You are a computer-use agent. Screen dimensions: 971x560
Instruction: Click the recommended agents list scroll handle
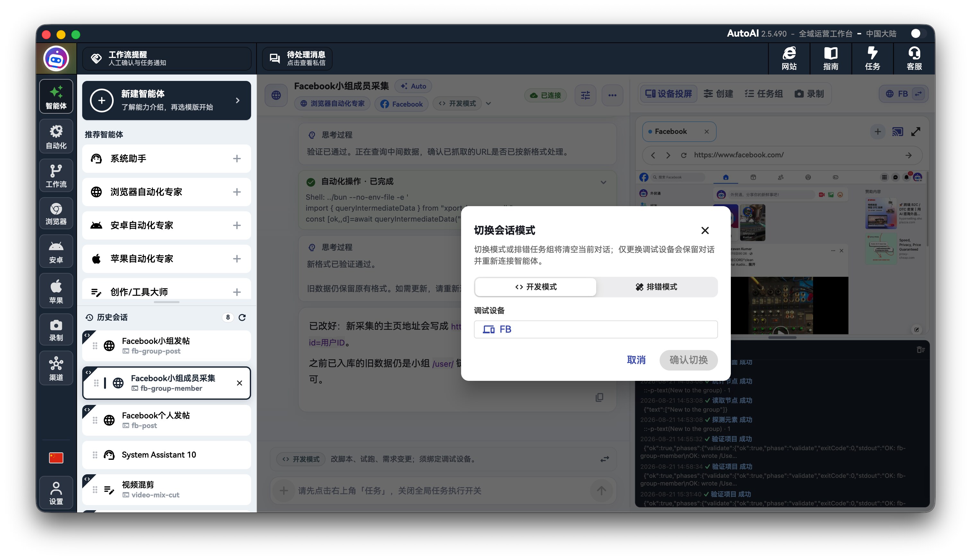pyautogui.click(x=167, y=302)
